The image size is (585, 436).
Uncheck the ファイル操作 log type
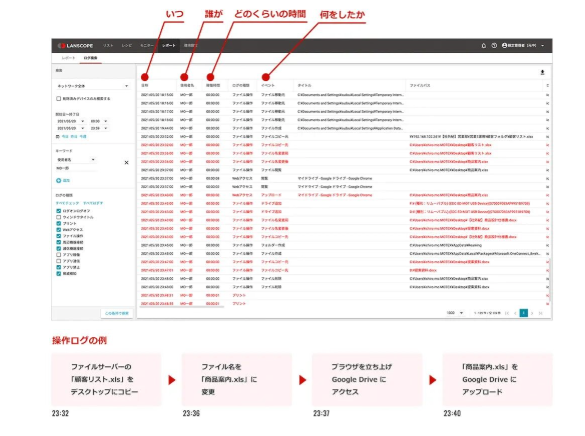pos(59,236)
